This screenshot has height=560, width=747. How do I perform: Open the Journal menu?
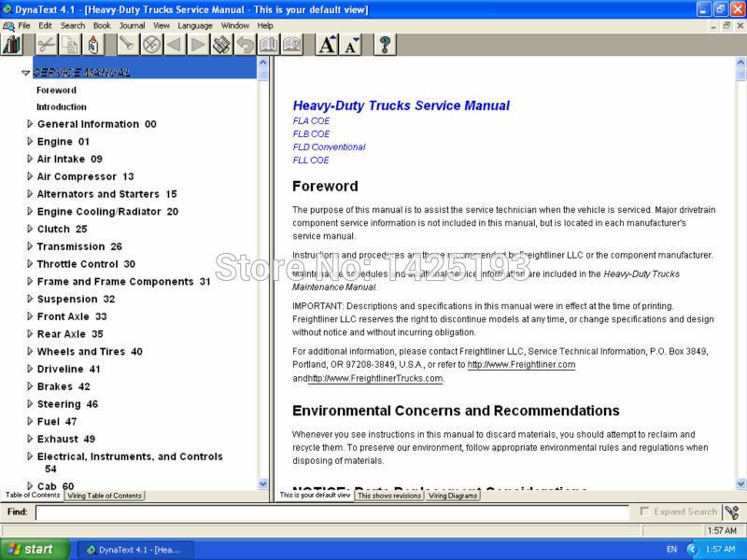[x=132, y=26]
